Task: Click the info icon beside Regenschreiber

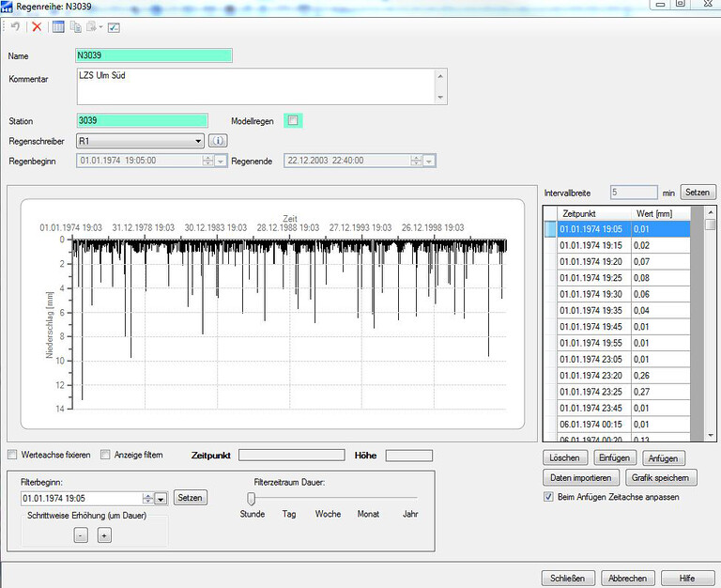Action: [218, 141]
